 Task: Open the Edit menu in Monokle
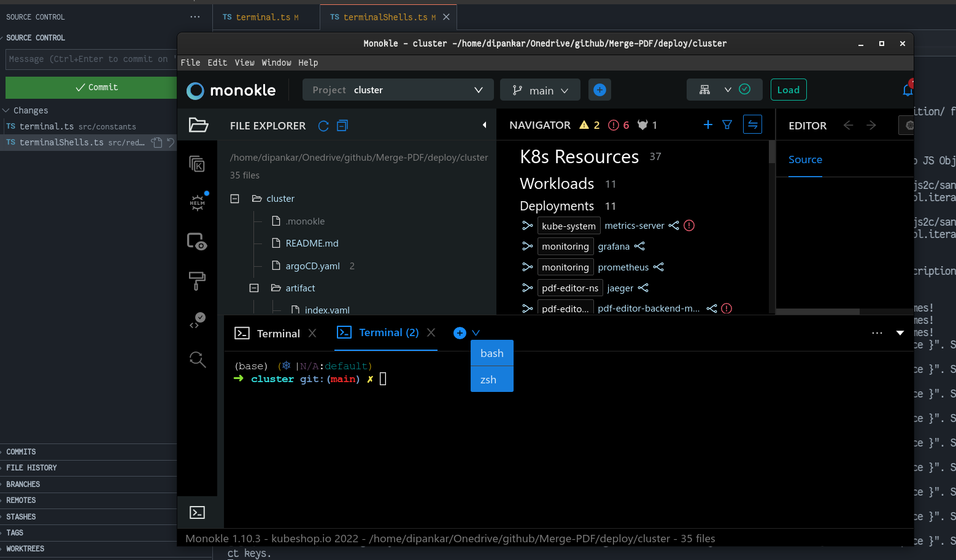coord(217,63)
